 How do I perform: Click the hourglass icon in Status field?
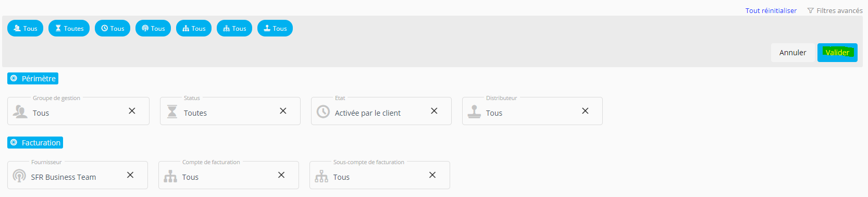tap(172, 112)
